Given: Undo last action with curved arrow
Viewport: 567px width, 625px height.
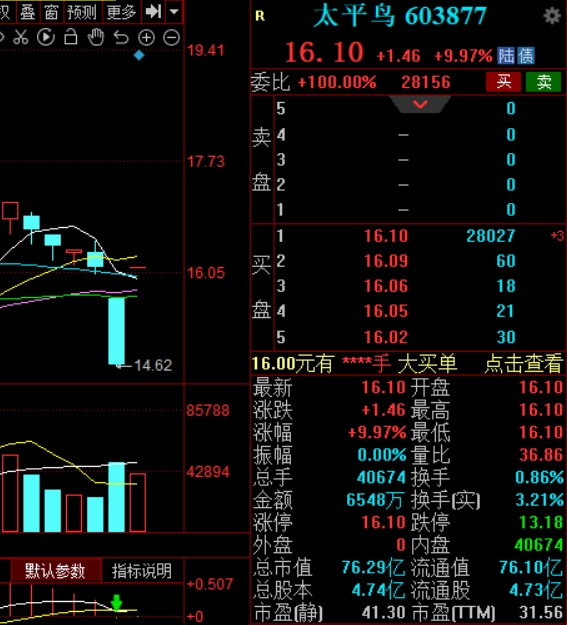Looking at the screenshot, I should pos(121,37).
